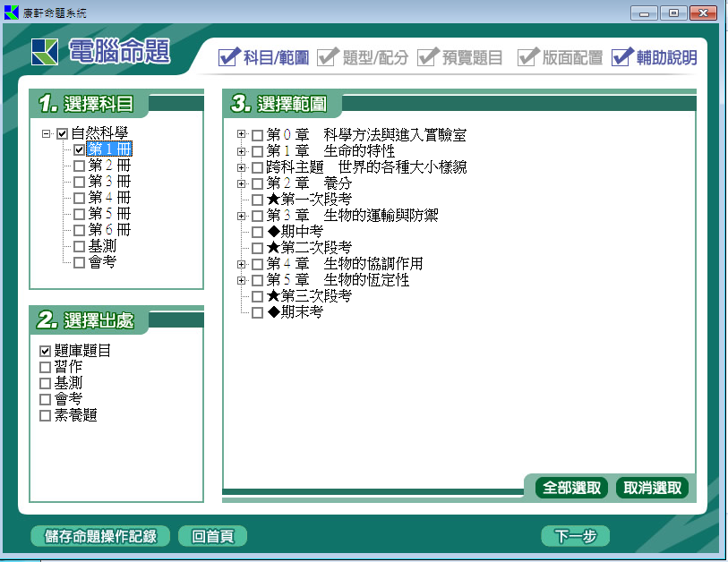The height and width of the screenshot is (562, 728).
Task: Expand 第 0 章 科學方法與進入實驗室
Action: (241, 134)
